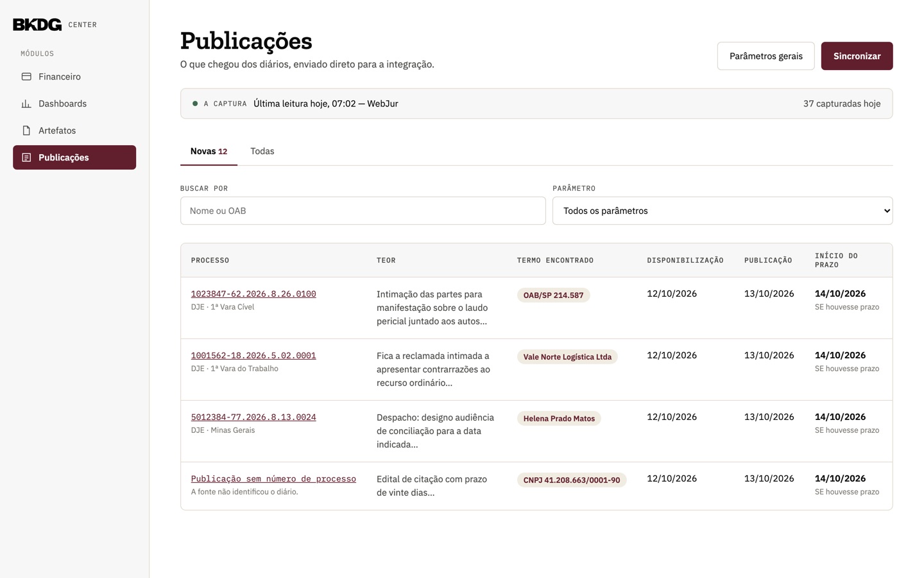Viewport: 924px width, 578px height.
Task: Click the 'Fica a reclamada intimada' teor
Action: (434, 369)
